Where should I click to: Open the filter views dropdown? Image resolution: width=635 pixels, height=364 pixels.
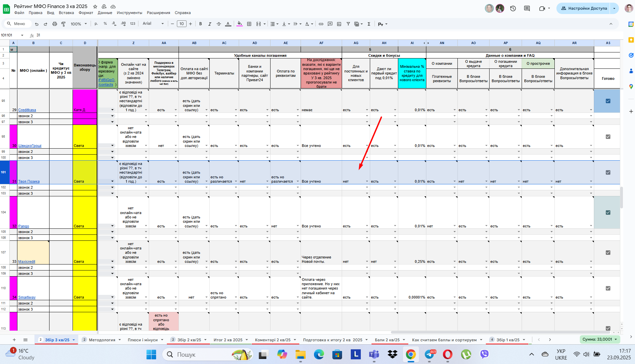tap(358, 24)
